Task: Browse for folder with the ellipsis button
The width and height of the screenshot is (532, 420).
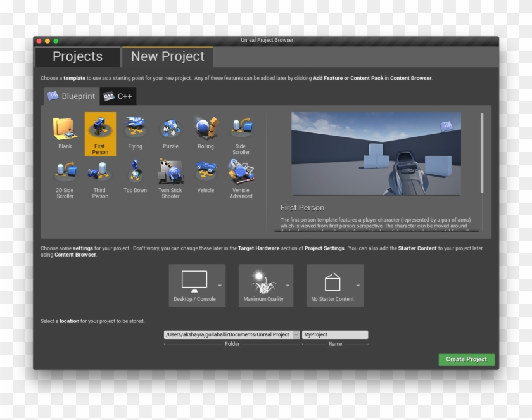Action: coord(296,334)
